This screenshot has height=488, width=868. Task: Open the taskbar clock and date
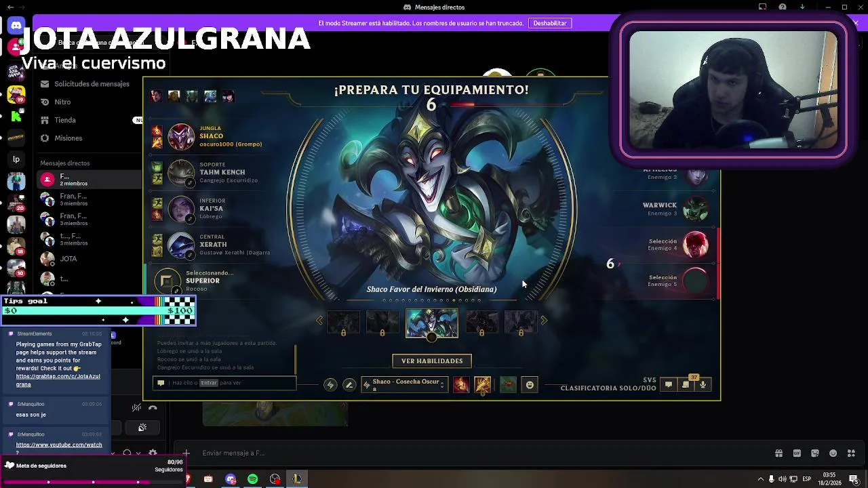829,479
